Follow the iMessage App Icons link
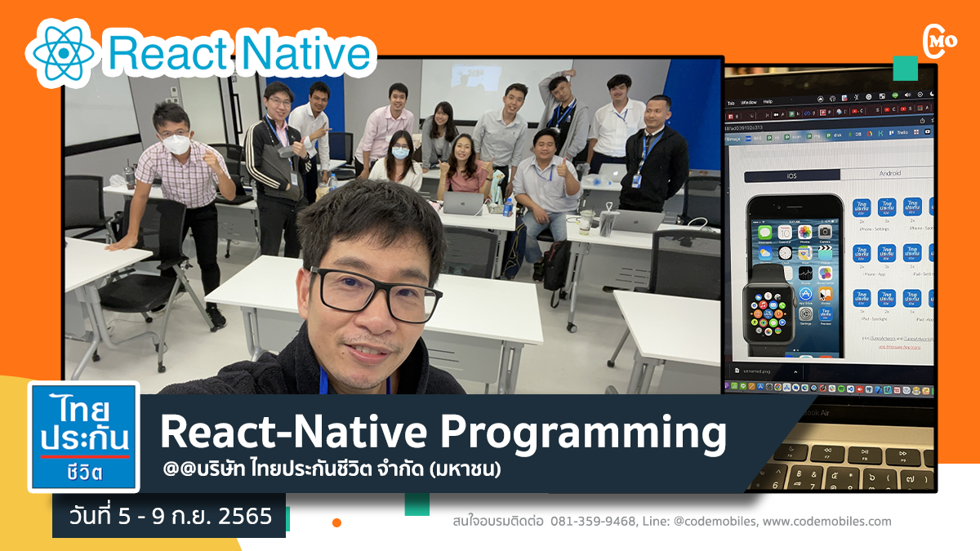 898,346
